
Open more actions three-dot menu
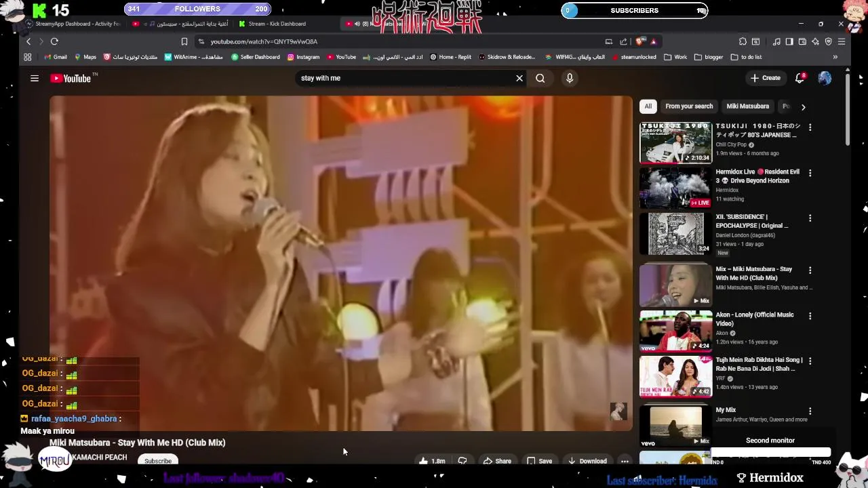[625, 462]
